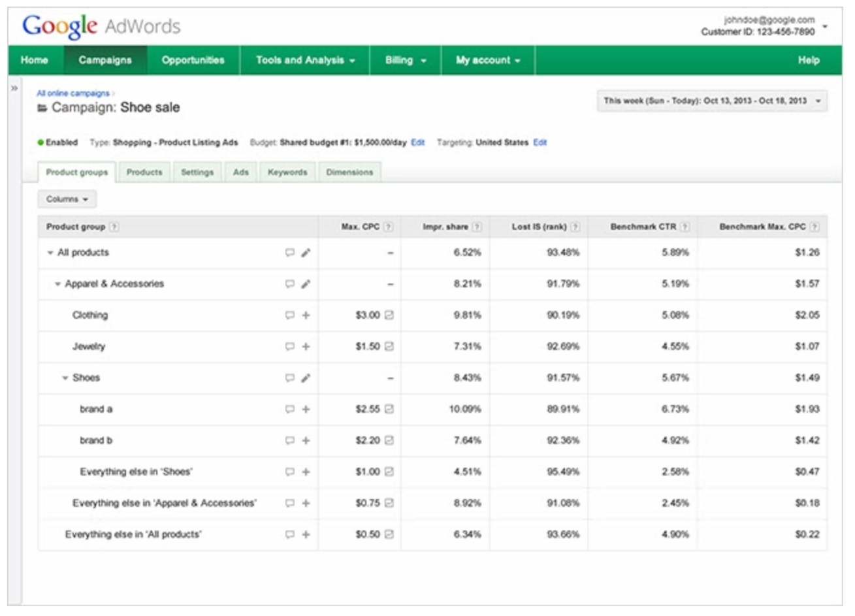Image resolution: width=855 pixels, height=616 pixels.
Task: Click the pencil edit icon for All products
Action: [x=306, y=253]
